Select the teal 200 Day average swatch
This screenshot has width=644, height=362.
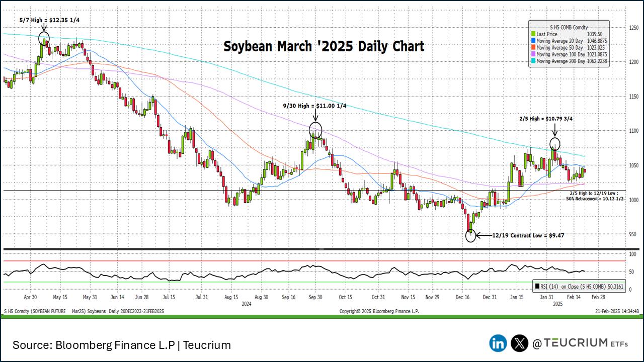click(x=534, y=60)
